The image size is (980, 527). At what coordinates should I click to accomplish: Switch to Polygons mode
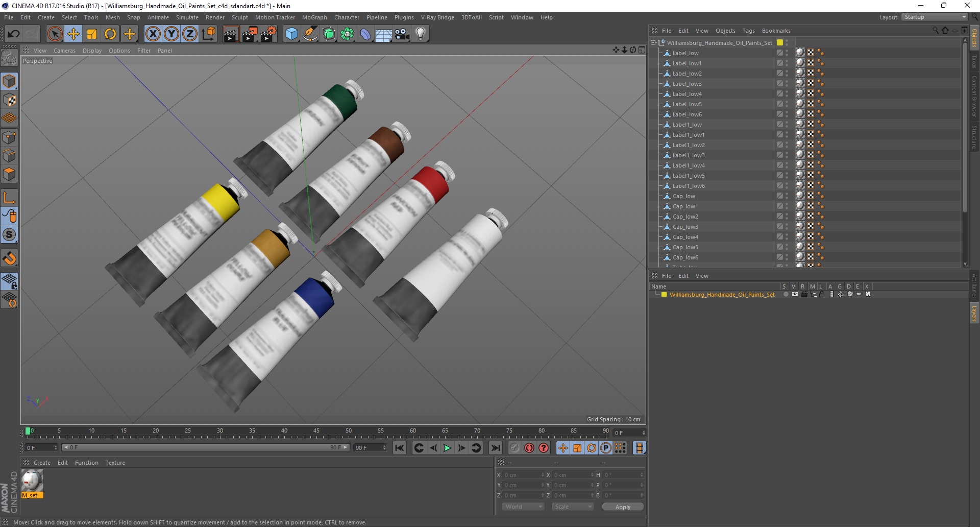click(x=9, y=174)
